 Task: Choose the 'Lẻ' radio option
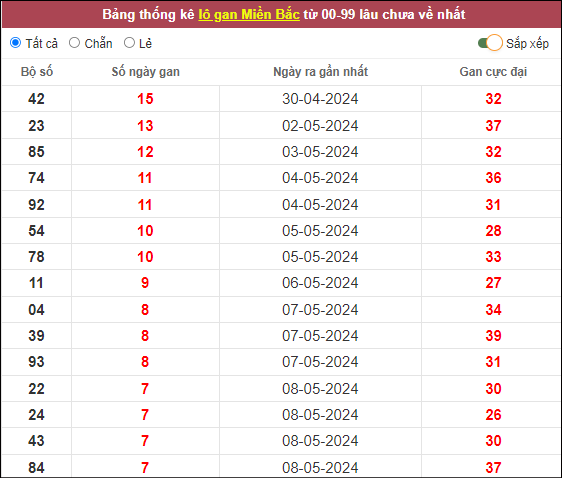click(x=129, y=43)
